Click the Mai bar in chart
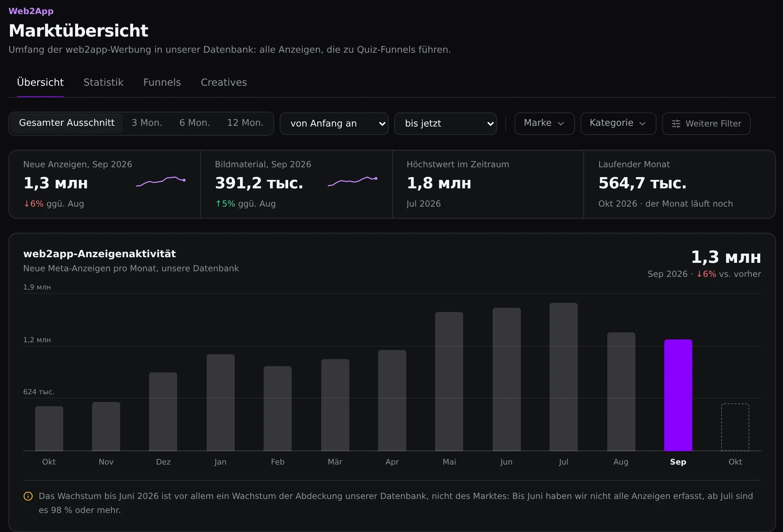The width and height of the screenshot is (783, 532). [449, 381]
